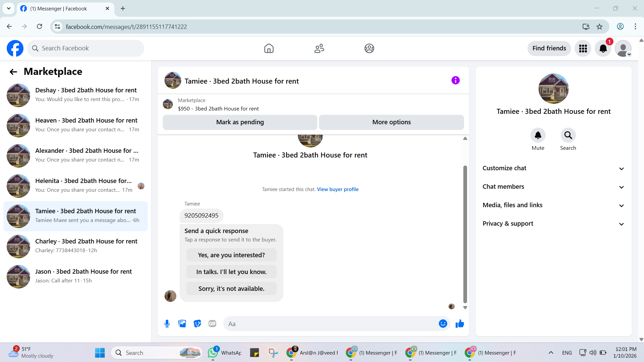Expand Customize chat section

tap(553, 168)
